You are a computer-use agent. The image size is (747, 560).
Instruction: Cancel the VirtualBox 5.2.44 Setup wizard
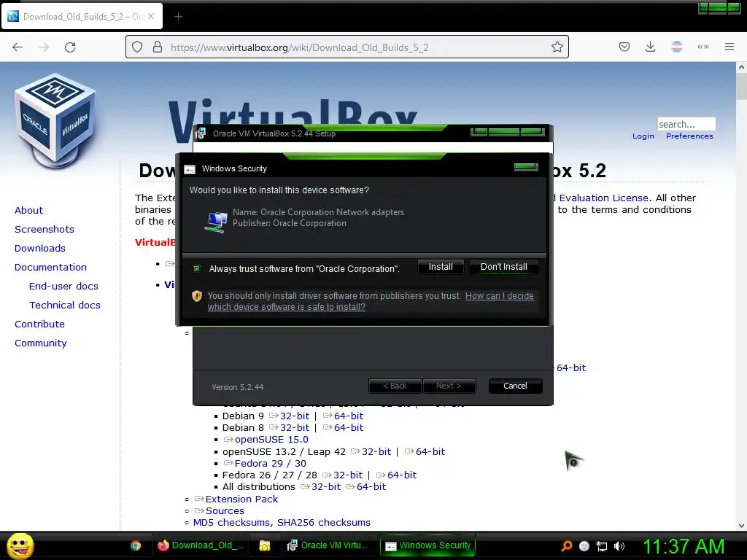click(515, 386)
